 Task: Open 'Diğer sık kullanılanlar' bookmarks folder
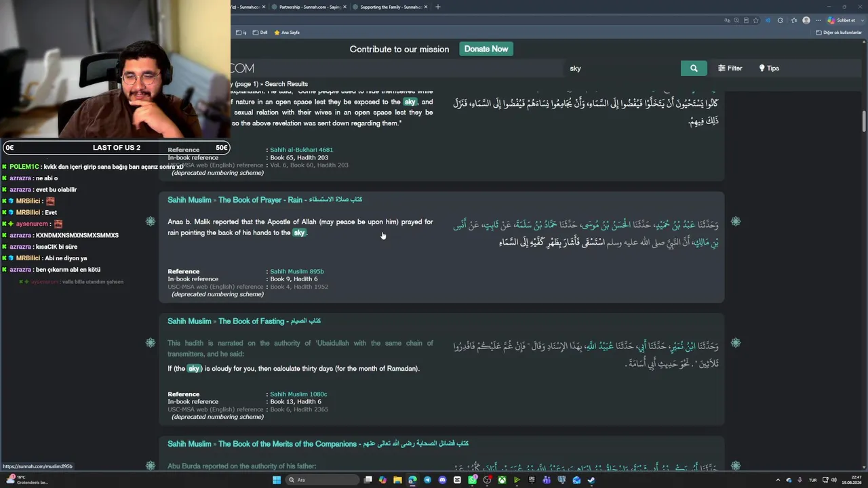pyautogui.click(x=839, y=33)
